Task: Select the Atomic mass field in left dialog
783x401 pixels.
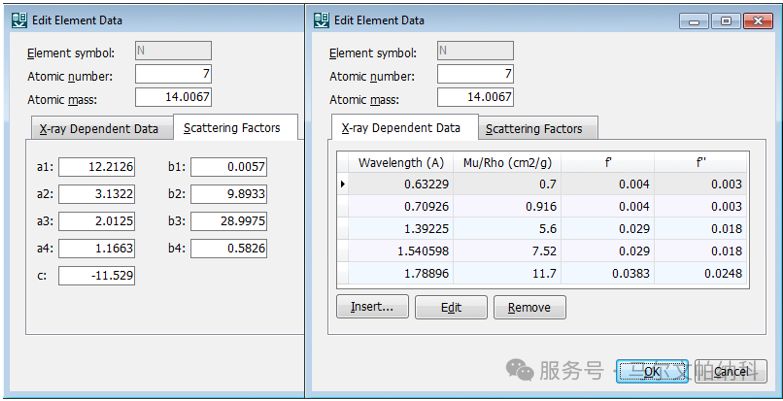Action: [173, 97]
